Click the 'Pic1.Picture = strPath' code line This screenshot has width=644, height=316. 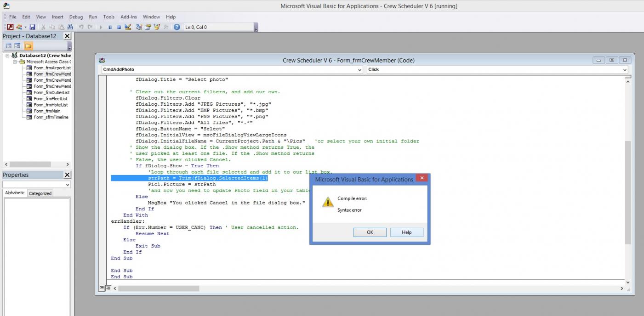182,184
